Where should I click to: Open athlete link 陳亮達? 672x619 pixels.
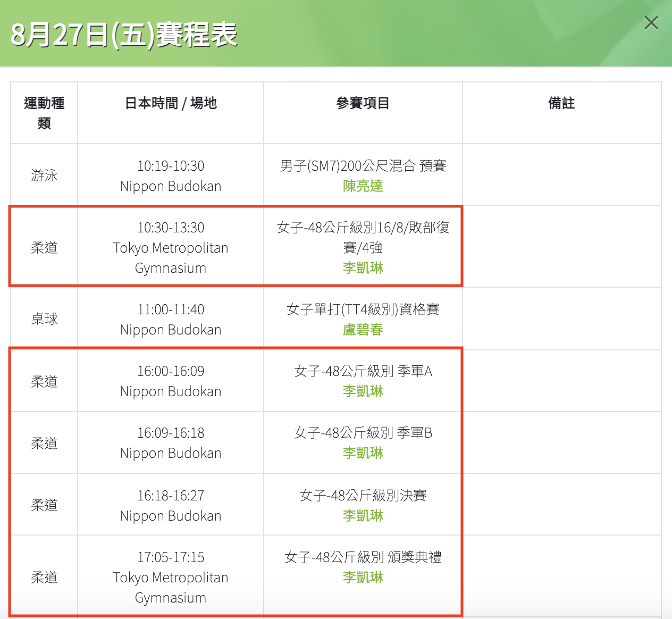(x=363, y=186)
